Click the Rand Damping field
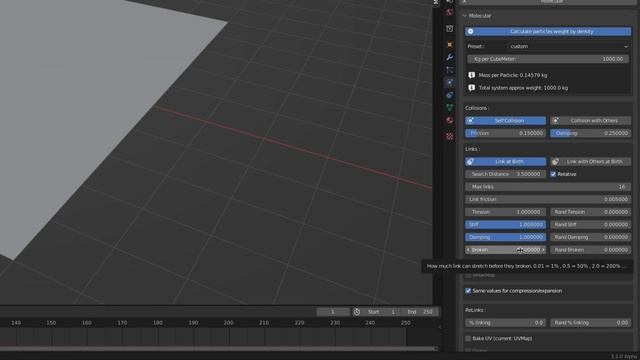 click(x=590, y=237)
